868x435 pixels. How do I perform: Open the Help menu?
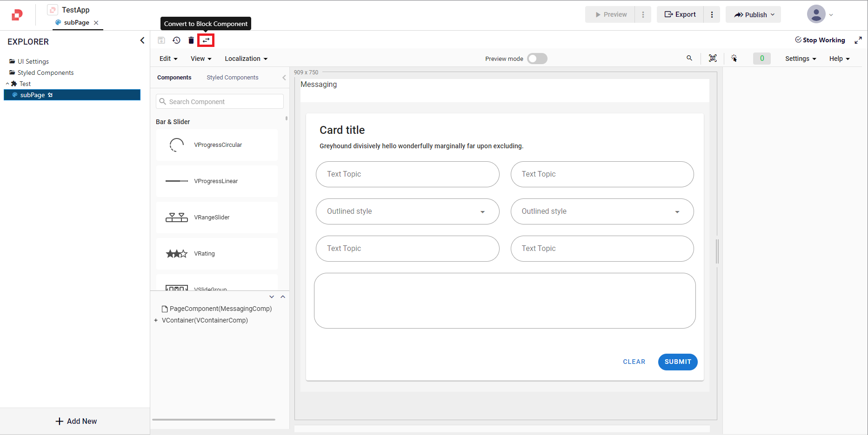pyautogui.click(x=839, y=59)
